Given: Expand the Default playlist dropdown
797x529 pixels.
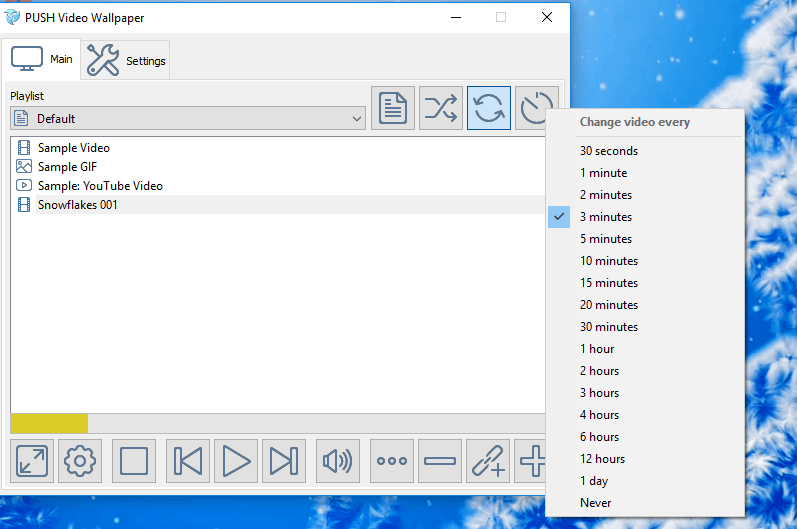Looking at the screenshot, I should tap(188, 118).
